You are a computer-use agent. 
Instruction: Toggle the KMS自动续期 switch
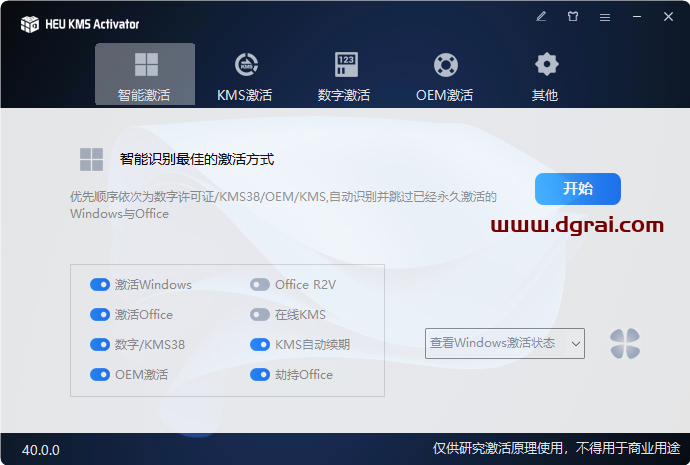click(x=260, y=344)
